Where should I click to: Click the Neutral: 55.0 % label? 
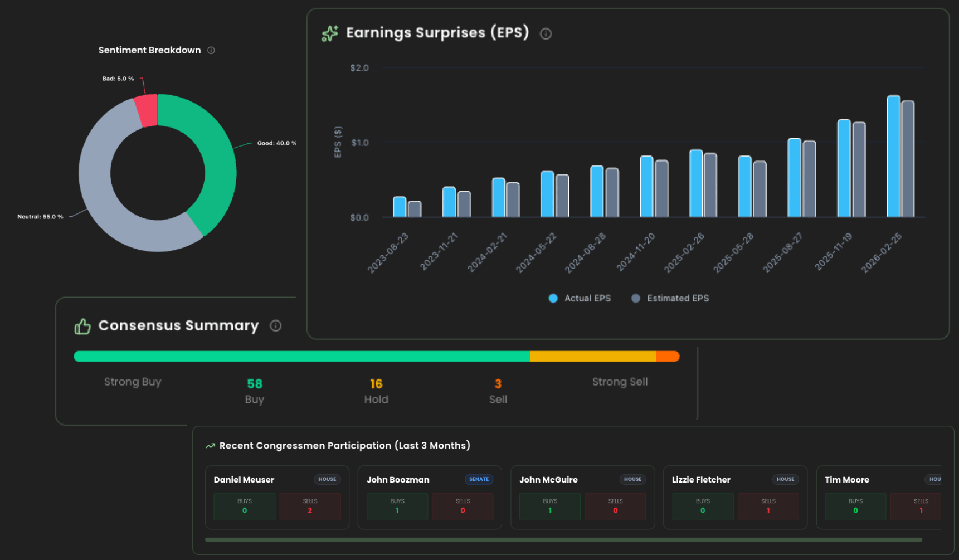[40, 217]
